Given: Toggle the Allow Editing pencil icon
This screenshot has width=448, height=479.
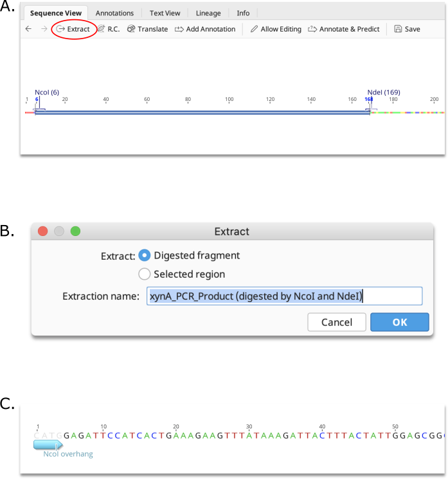Looking at the screenshot, I should click(x=254, y=29).
